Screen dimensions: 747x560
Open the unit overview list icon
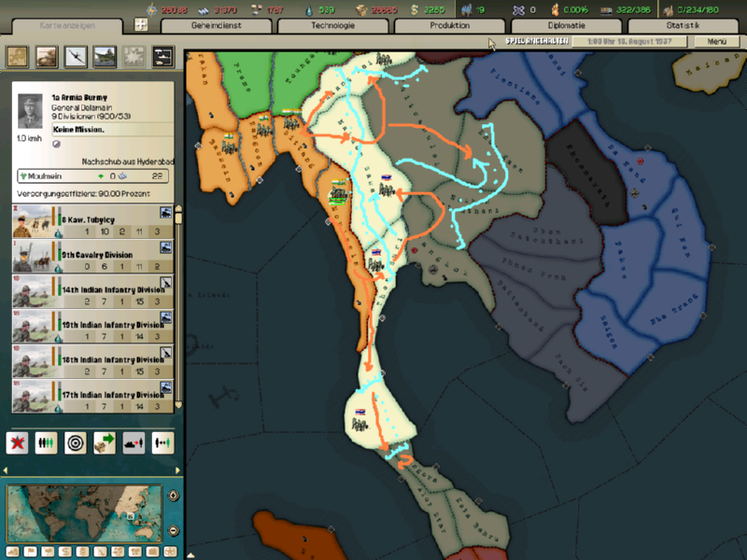163,57
